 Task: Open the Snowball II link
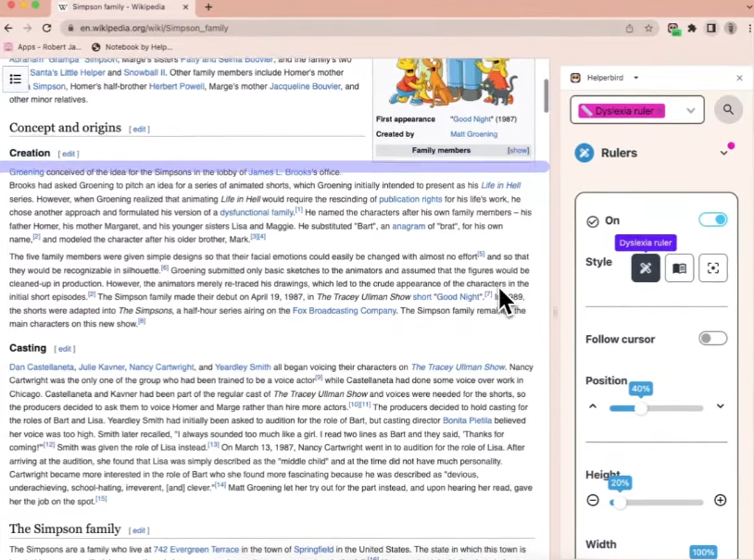click(145, 72)
